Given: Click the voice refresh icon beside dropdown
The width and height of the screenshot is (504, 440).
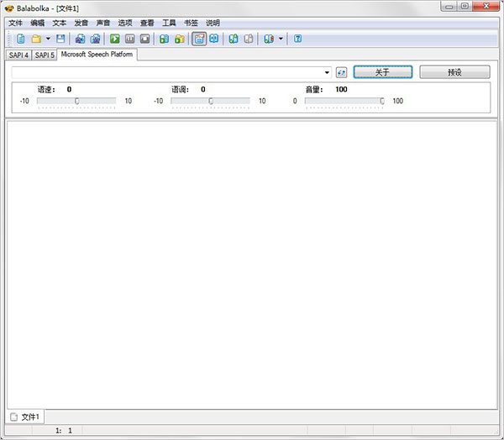Looking at the screenshot, I should click(341, 72).
